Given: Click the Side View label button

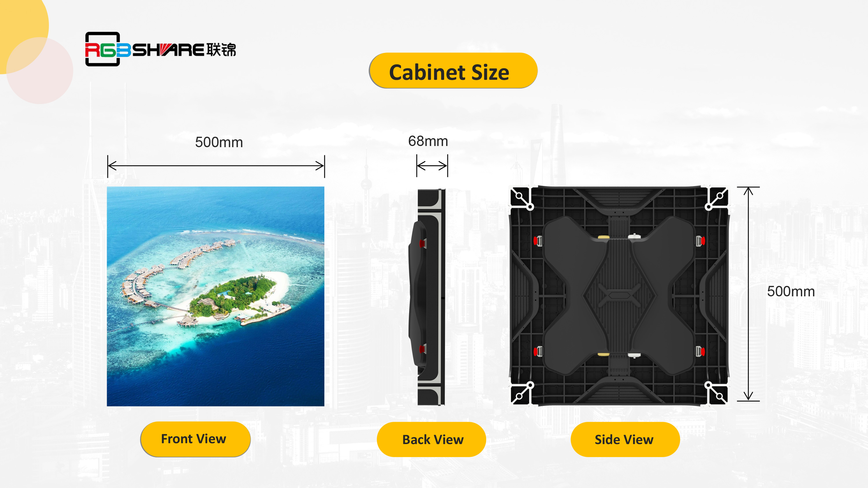Looking at the screenshot, I should pyautogui.click(x=625, y=439).
